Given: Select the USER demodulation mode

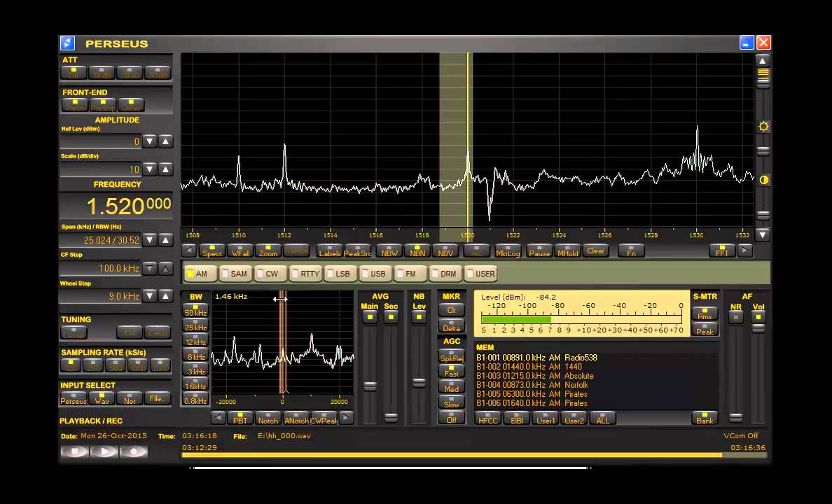Looking at the screenshot, I should 480,274.
